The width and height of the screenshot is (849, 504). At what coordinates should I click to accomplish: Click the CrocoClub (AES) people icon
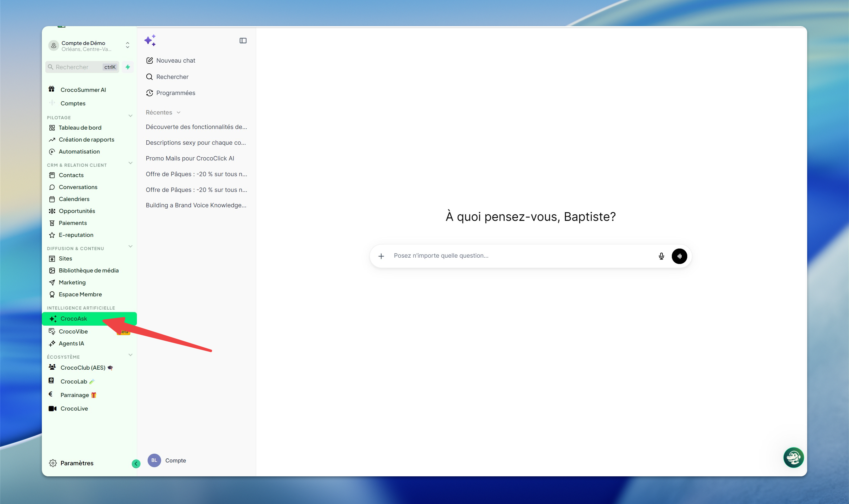point(52,367)
